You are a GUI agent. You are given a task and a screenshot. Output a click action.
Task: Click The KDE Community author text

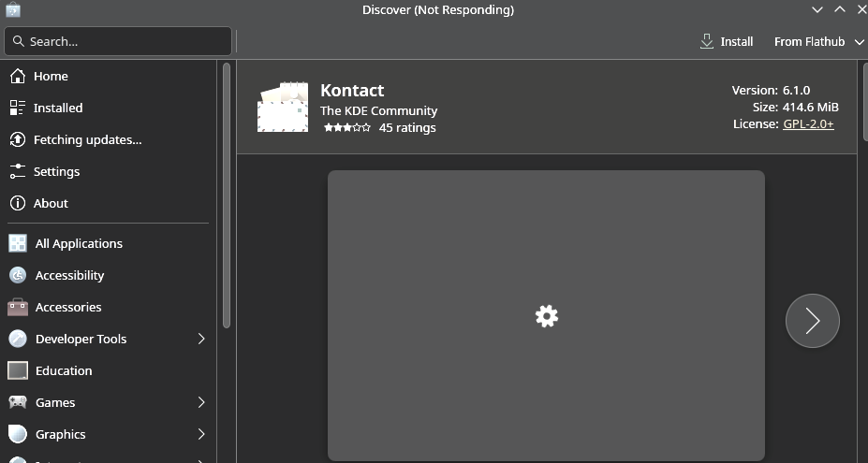tap(378, 110)
